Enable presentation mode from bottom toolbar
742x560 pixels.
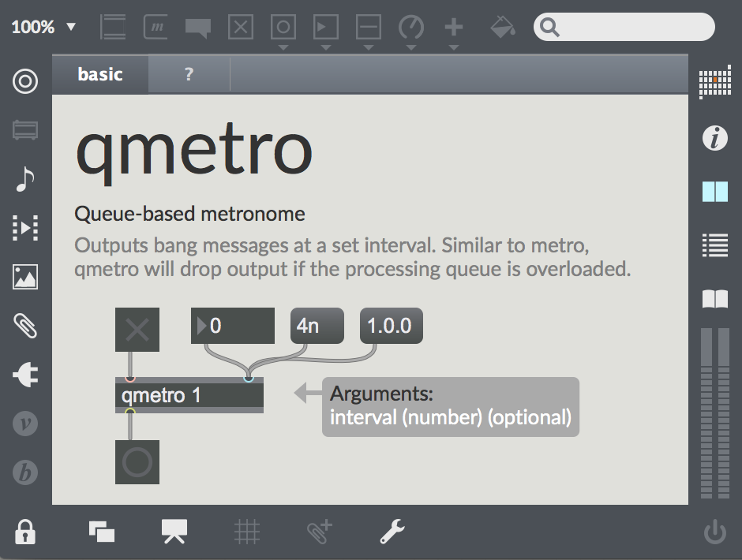click(x=174, y=532)
